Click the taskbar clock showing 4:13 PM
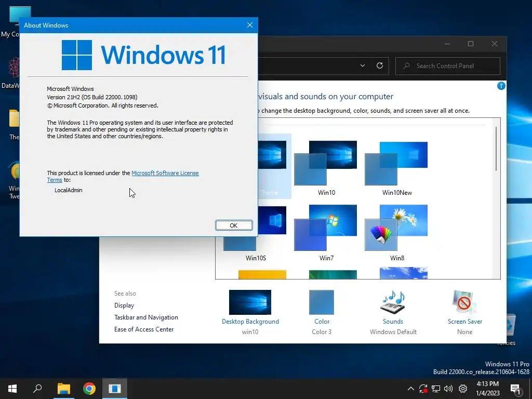 point(487,389)
